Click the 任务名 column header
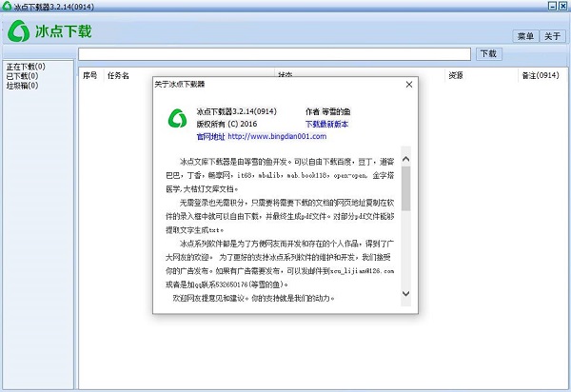This screenshot has height=392, width=571. 118,75
